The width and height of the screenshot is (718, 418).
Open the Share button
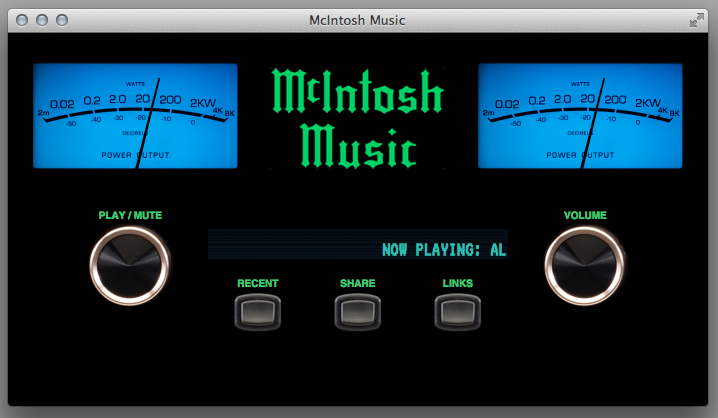pyautogui.click(x=358, y=312)
